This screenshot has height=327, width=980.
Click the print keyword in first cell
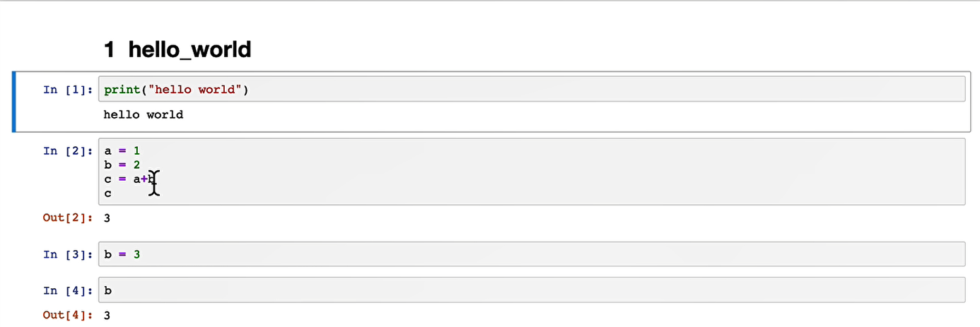click(122, 90)
